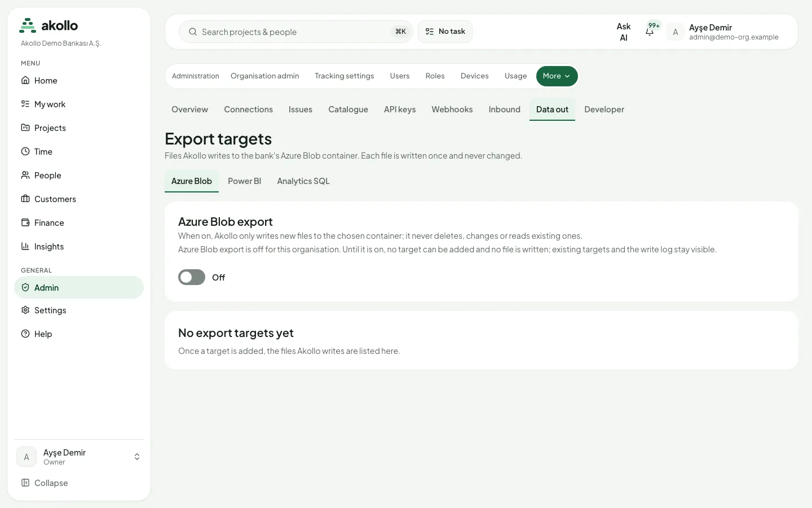The width and height of the screenshot is (812, 508).
Task: Open the Developer tab
Action: click(604, 110)
